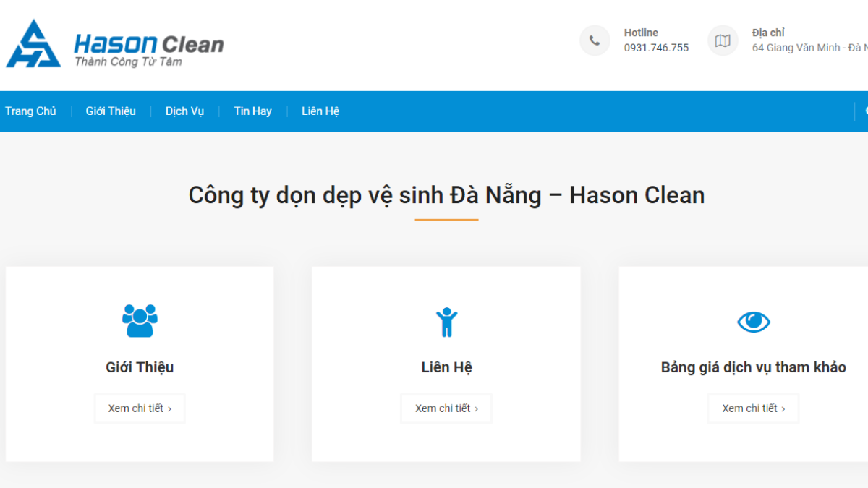Screen dimensions: 868x488
Task: Click the Thành Công Từ Tâm slogan
Action: pos(128,62)
